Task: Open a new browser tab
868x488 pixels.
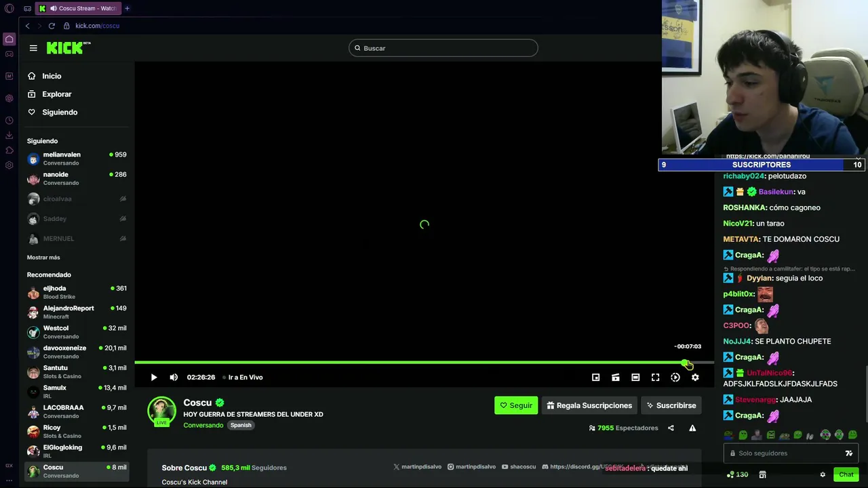Action: coord(127,8)
